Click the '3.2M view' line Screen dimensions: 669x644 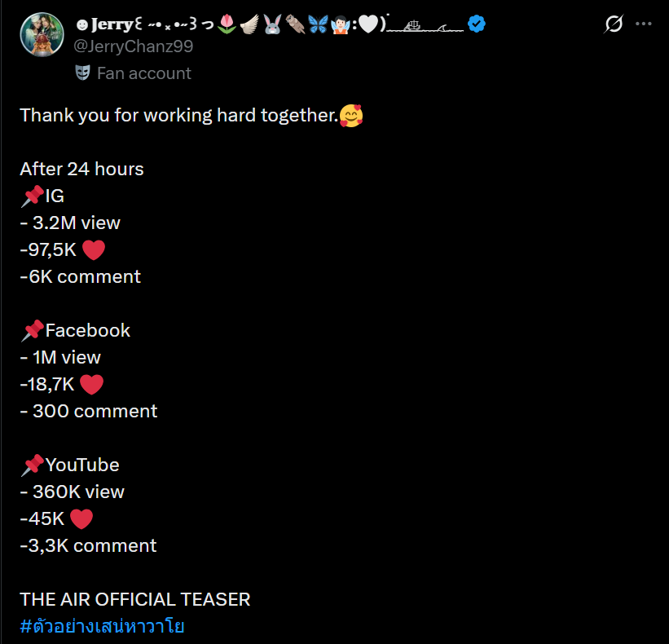[70, 223]
